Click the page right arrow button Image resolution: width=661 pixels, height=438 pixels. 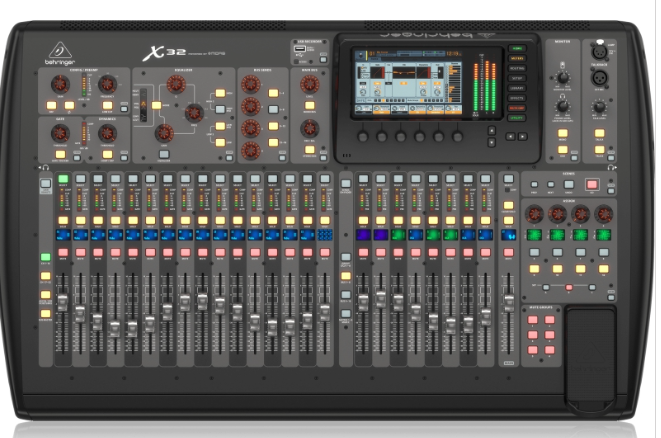[x=522, y=137]
